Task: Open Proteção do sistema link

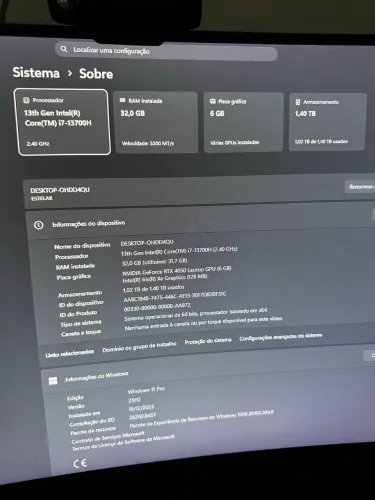Action: tap(208, 341)
